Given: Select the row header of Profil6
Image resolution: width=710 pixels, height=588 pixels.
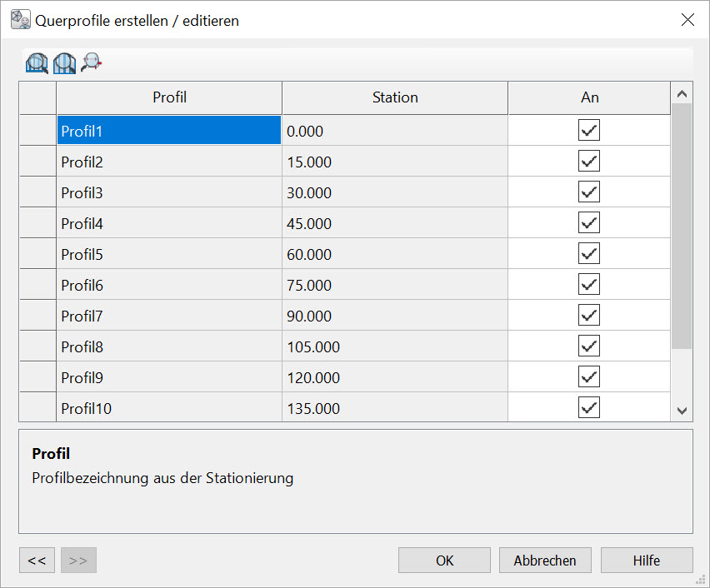Looking at the screenshot, I should point(37,285).
